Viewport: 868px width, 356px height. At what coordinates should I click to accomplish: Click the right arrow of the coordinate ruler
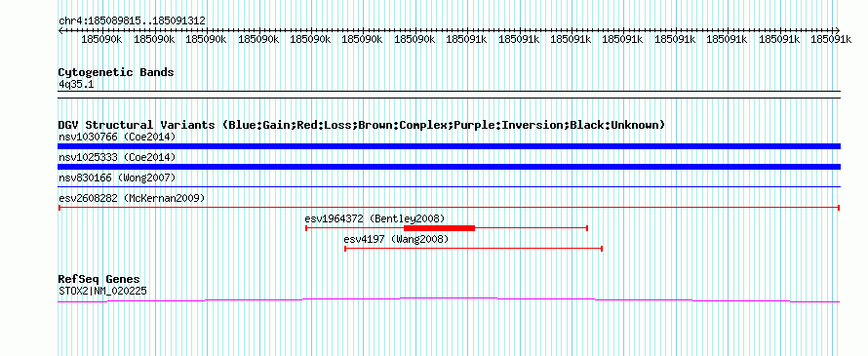tap(837, 30)
